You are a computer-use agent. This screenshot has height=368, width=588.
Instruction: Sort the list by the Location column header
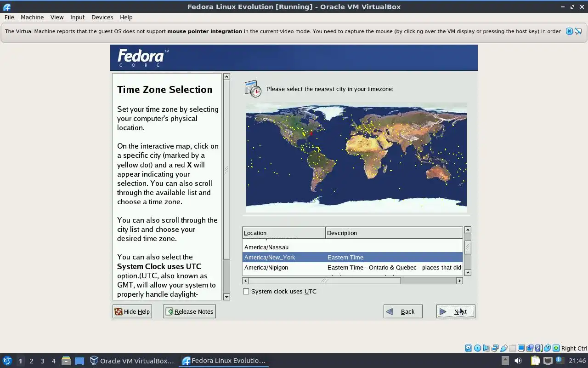pyautogui.click(x=284, y=233)
